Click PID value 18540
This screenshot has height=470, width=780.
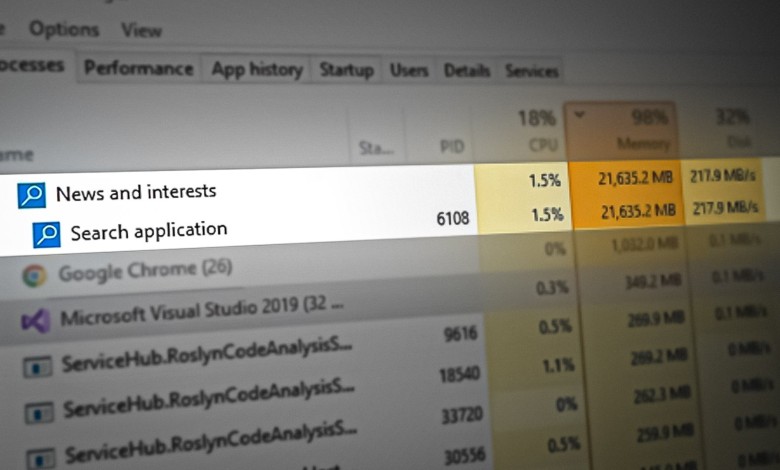click(459, 374)
